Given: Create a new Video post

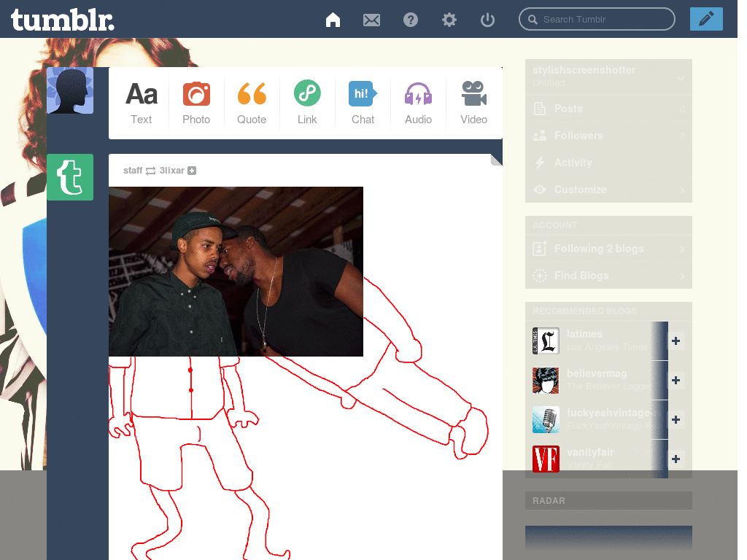Looking at the screenshot, I should [x=473, y=103].
